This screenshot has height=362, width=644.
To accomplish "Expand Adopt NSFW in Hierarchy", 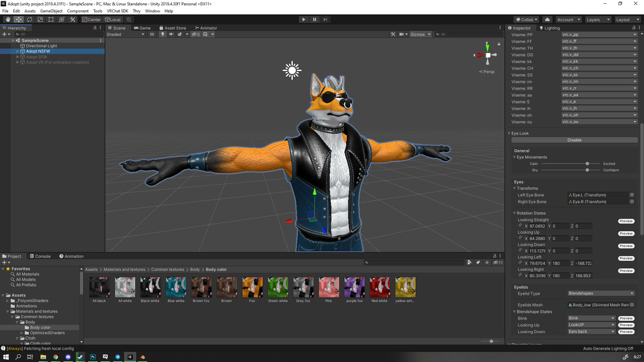I will (17, 51).
